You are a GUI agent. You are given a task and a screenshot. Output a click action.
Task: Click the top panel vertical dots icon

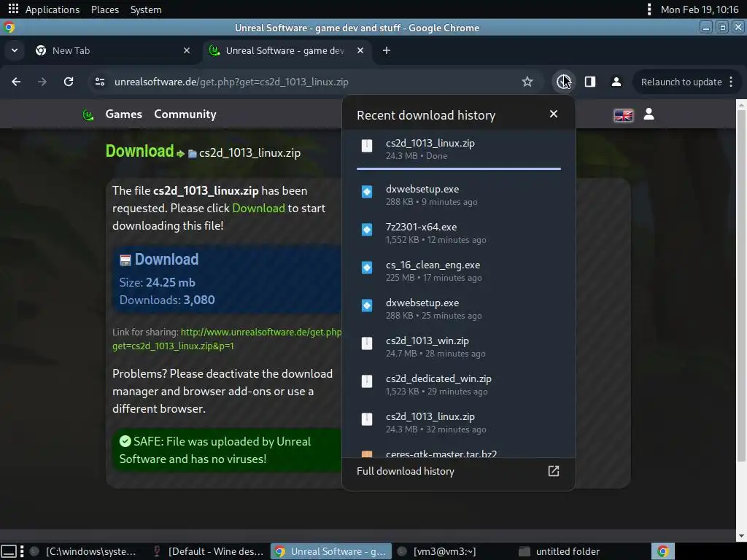click(649, 9)
